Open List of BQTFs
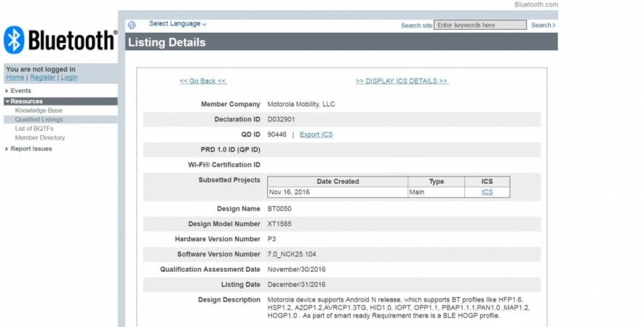 (x=34, y=129)
